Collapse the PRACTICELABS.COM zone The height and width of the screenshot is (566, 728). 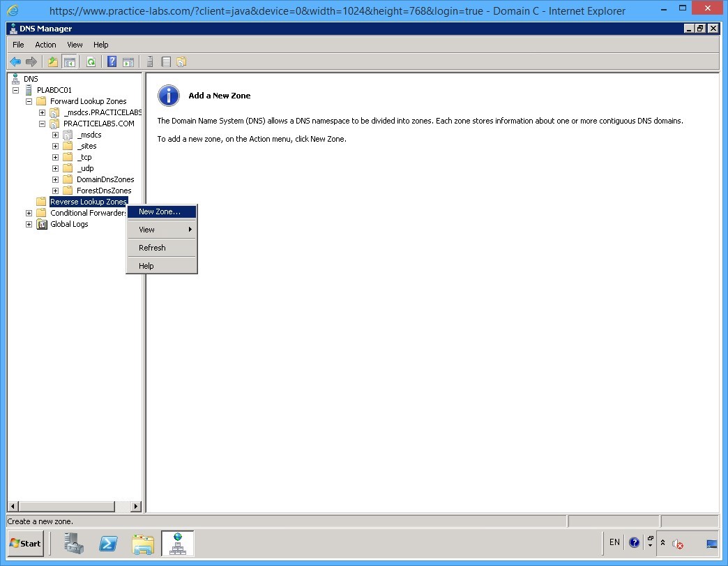coord(41,124)
